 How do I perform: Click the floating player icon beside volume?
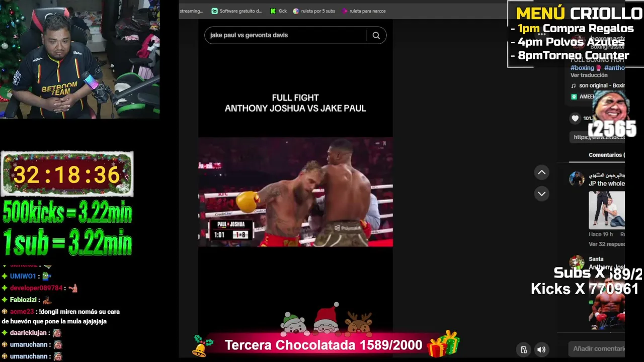[524, 350]
